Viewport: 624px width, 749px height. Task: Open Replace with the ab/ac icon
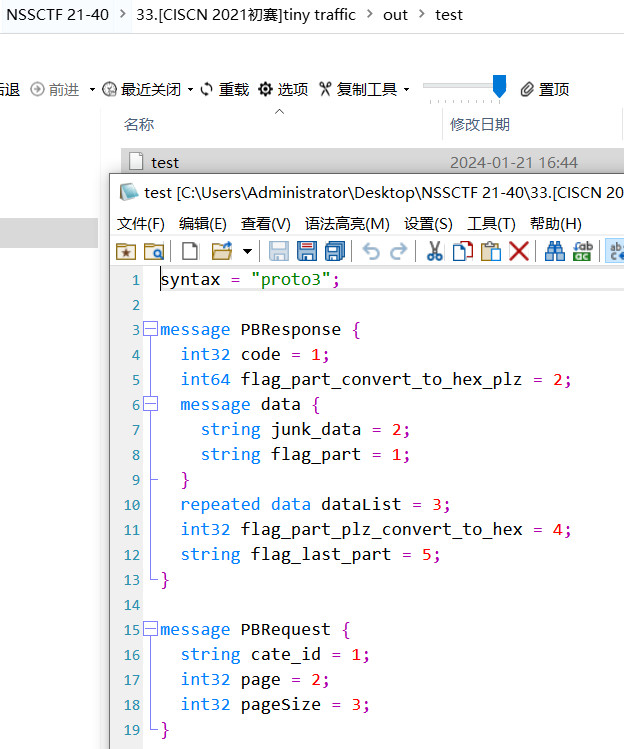583,251
